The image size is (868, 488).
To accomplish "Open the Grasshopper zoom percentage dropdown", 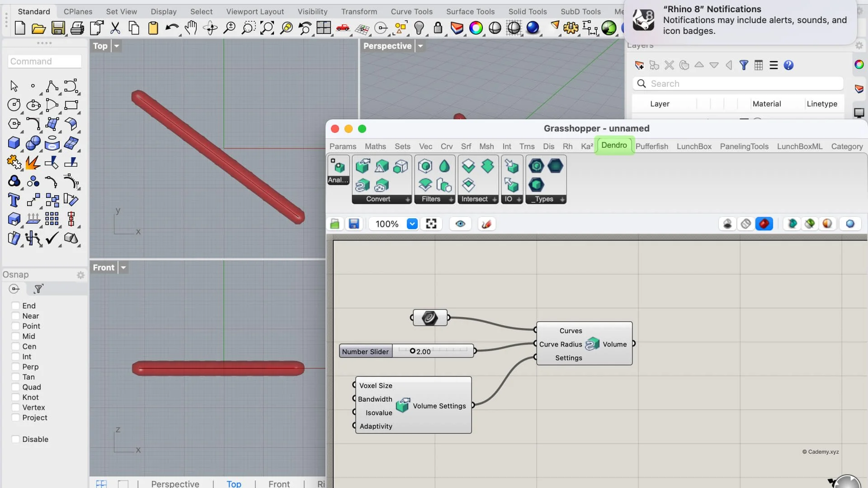I will click(412, 224).
